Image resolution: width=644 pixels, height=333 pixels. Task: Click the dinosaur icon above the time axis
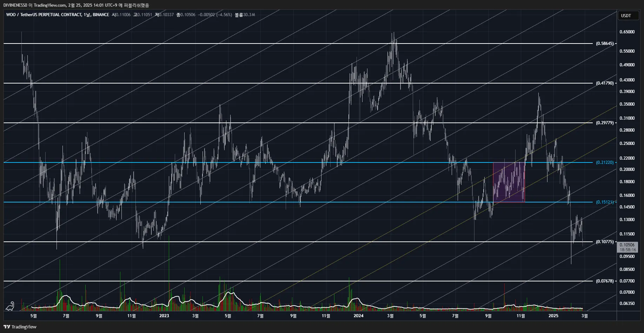[x=10, y=306]
